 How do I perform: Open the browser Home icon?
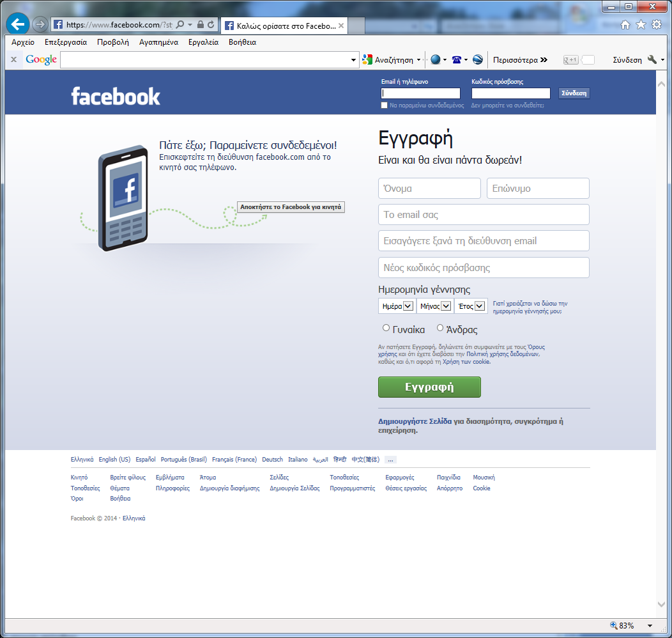click(x=625, y=24)
